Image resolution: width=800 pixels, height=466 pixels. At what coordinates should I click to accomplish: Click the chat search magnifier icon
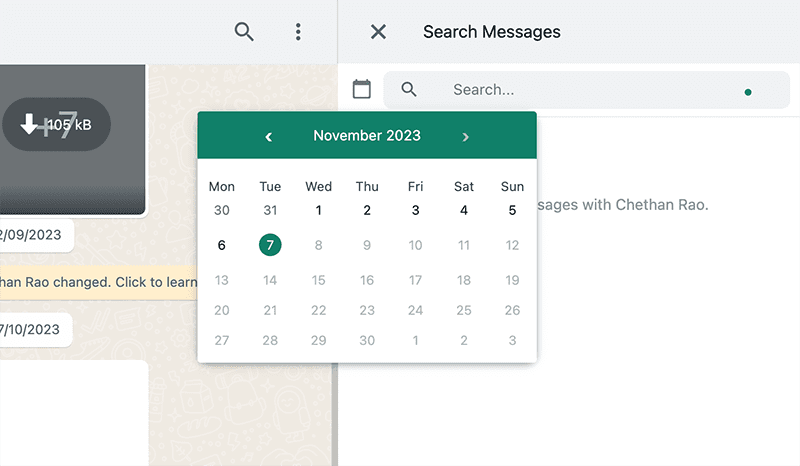pyautogui.click(x=244, y=32)
